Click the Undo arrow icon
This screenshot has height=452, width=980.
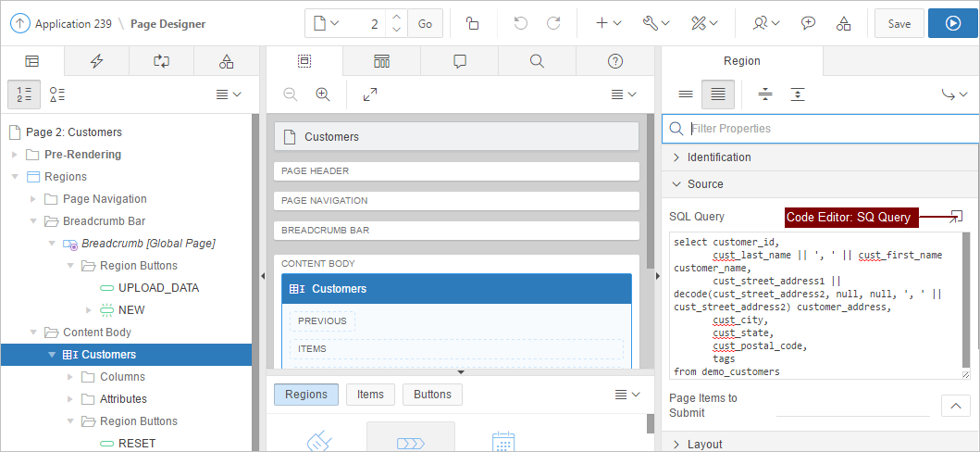(521, 23)
